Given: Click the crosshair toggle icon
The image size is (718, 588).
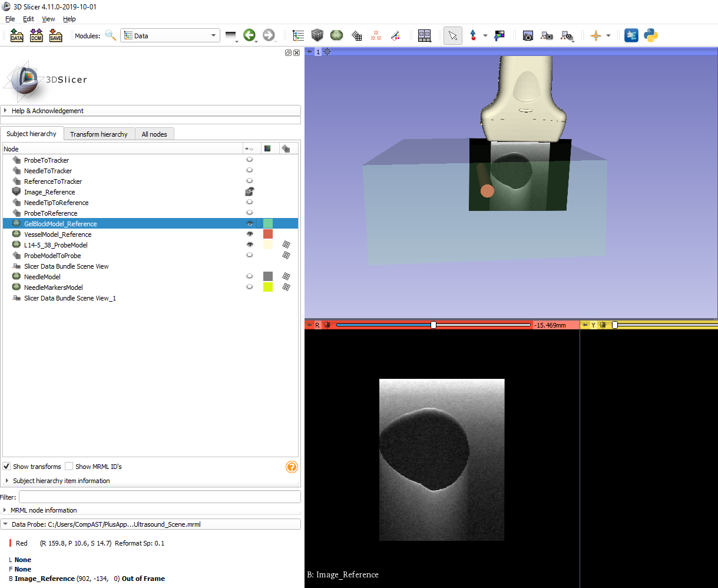Looking at the screenshot, I should tap(596, 35).
